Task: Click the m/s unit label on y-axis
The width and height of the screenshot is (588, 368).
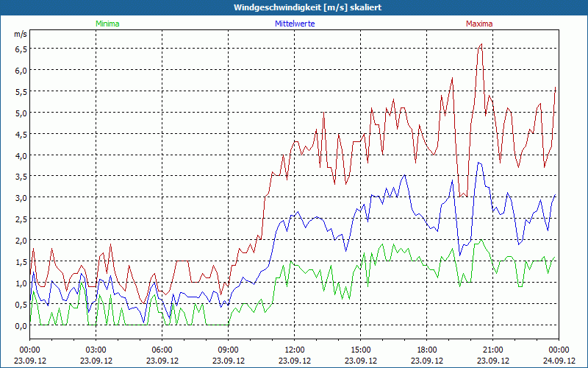Action: pos(21,34)
